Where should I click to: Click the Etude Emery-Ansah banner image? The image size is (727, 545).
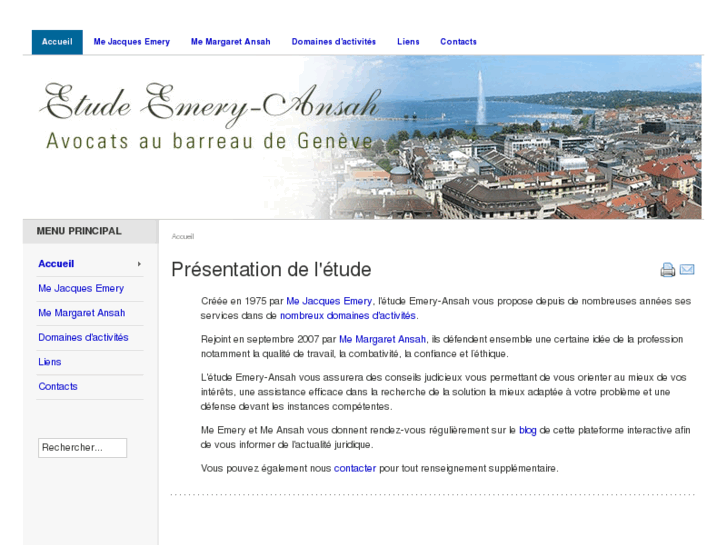tap(363, 137)
